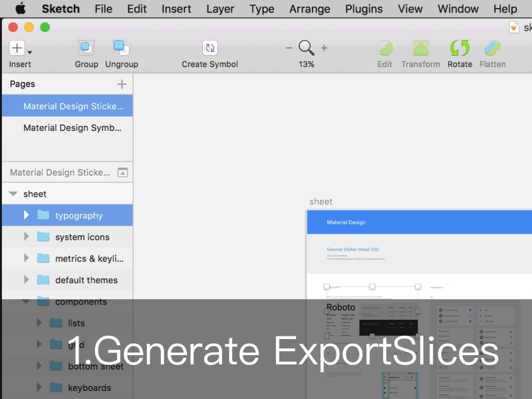Open the Edit menu in menu bar
This screenshot has height=399, width=532.
pos(137,9)
